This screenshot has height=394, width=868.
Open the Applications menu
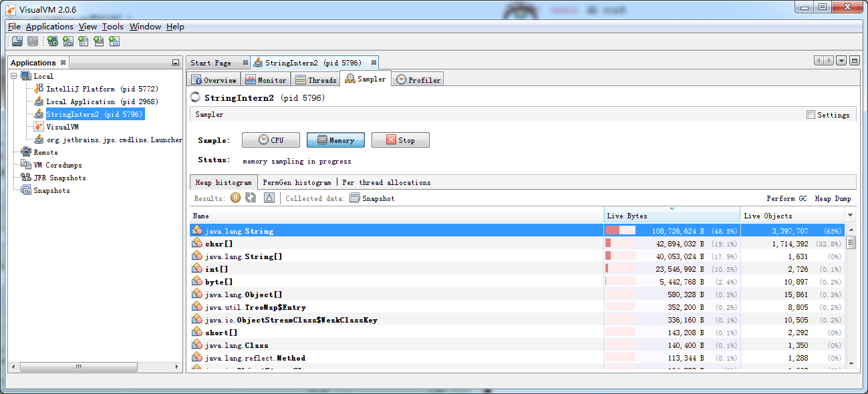point(49,27)
